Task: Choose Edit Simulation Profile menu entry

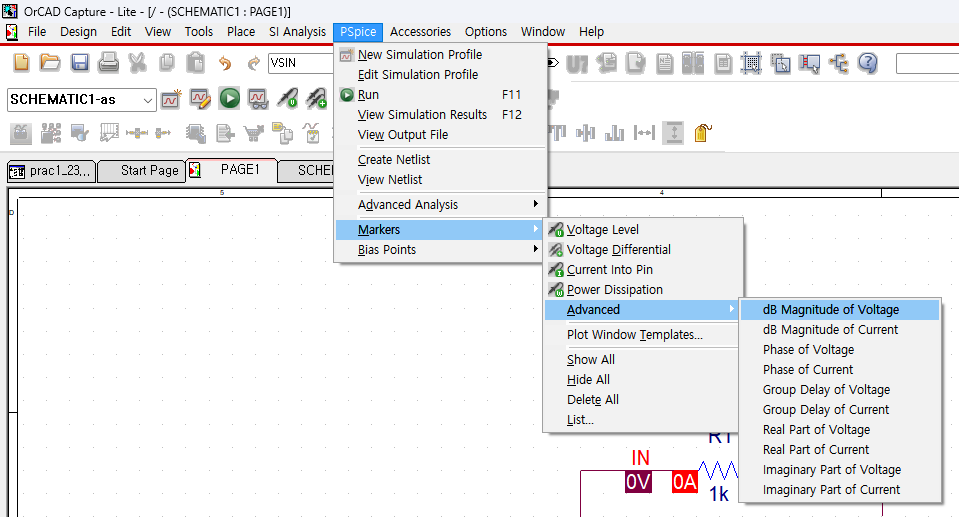Action: click(x=440, y=75)
